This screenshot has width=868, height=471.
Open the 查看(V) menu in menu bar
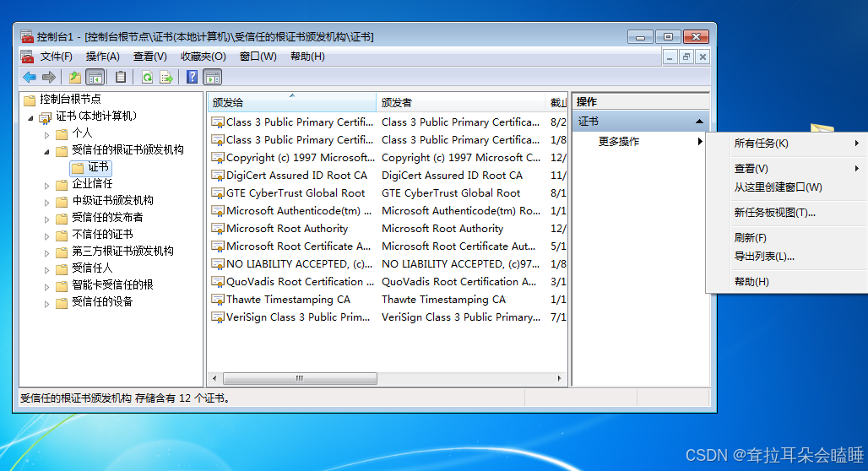click(x=150, y=57)
